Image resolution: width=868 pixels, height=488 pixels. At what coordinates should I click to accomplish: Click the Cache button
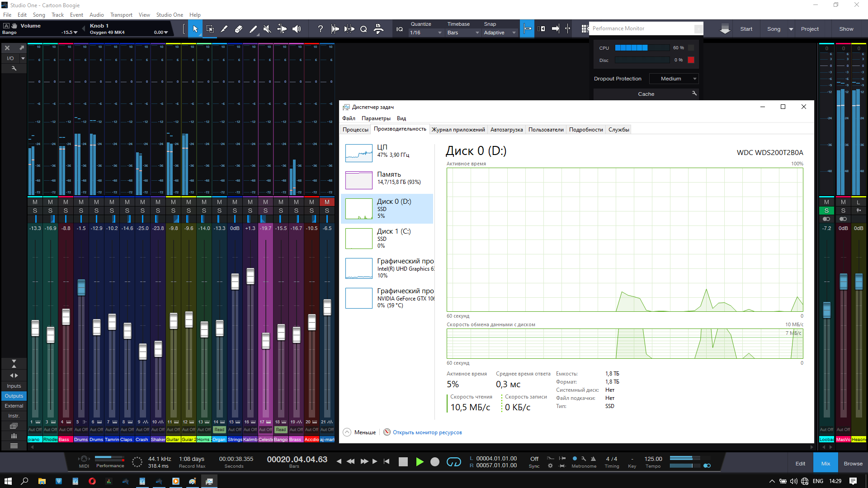click(646, 94)
